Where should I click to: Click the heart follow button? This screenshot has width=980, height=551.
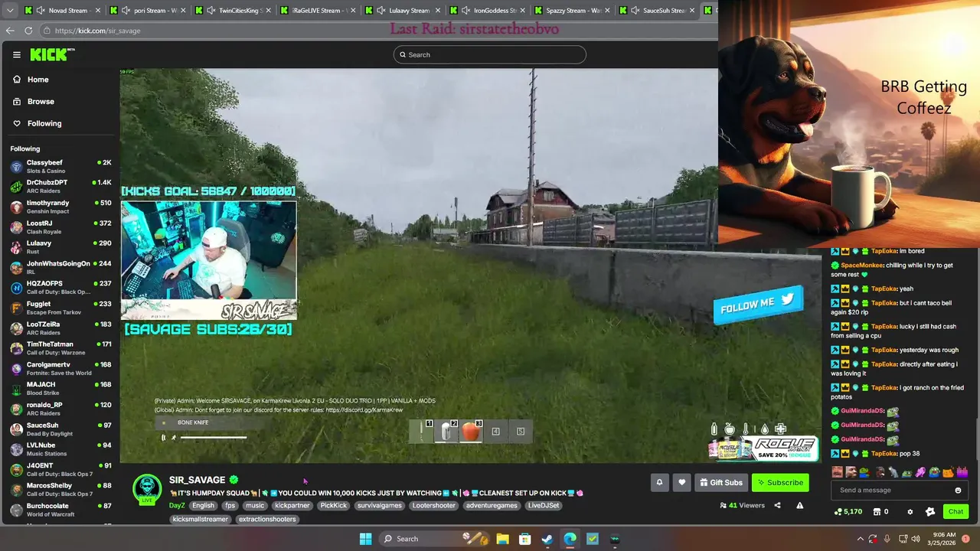pos(681,482)
